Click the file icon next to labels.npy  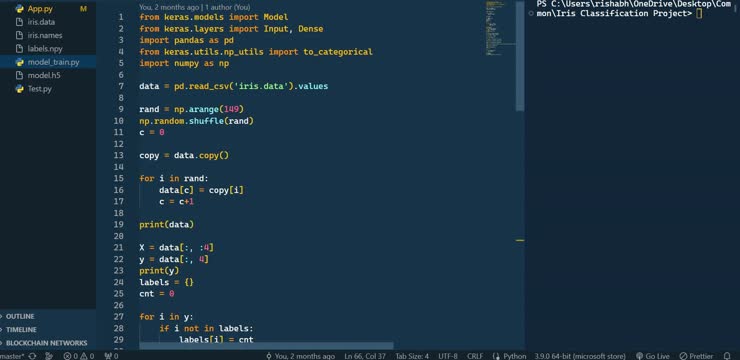[19, 49]
